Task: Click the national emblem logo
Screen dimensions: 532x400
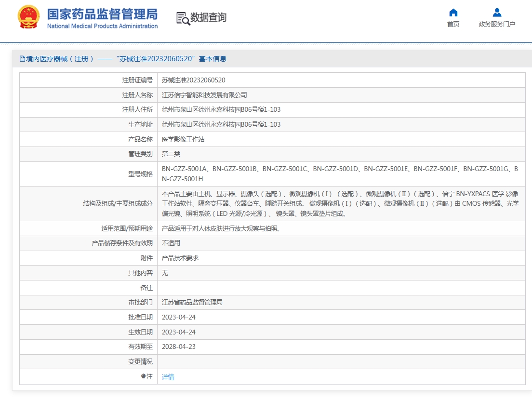Action: click(x=28, y=17)
